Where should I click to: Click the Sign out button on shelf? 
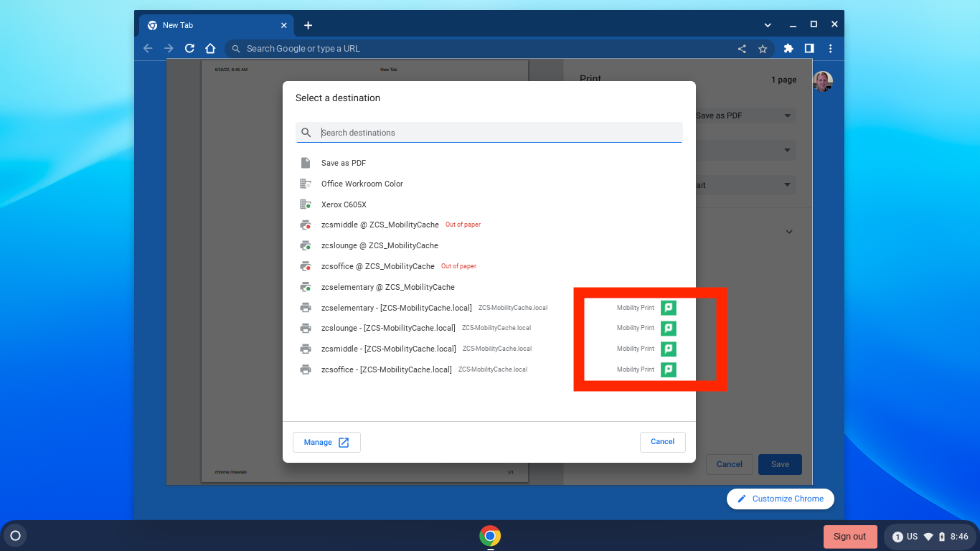point(850,537)
